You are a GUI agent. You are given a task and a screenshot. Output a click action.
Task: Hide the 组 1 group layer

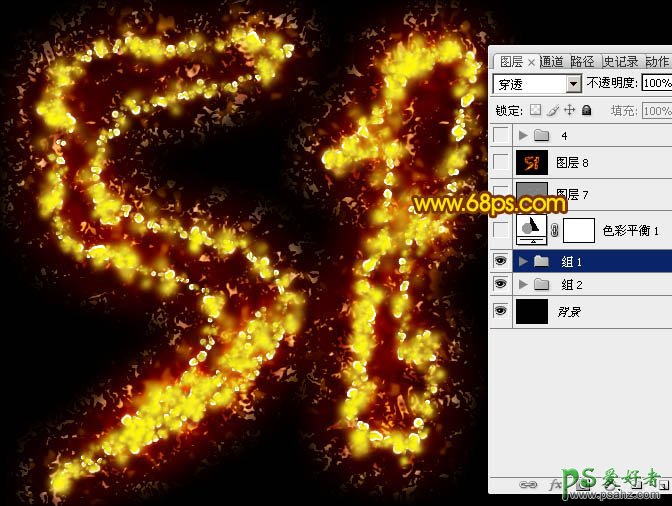click(501, 261)
